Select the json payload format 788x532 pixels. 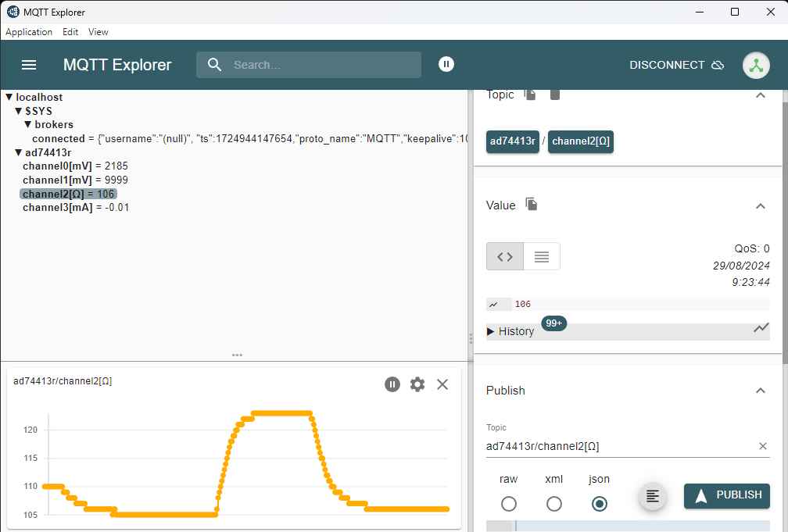[599, 503]
